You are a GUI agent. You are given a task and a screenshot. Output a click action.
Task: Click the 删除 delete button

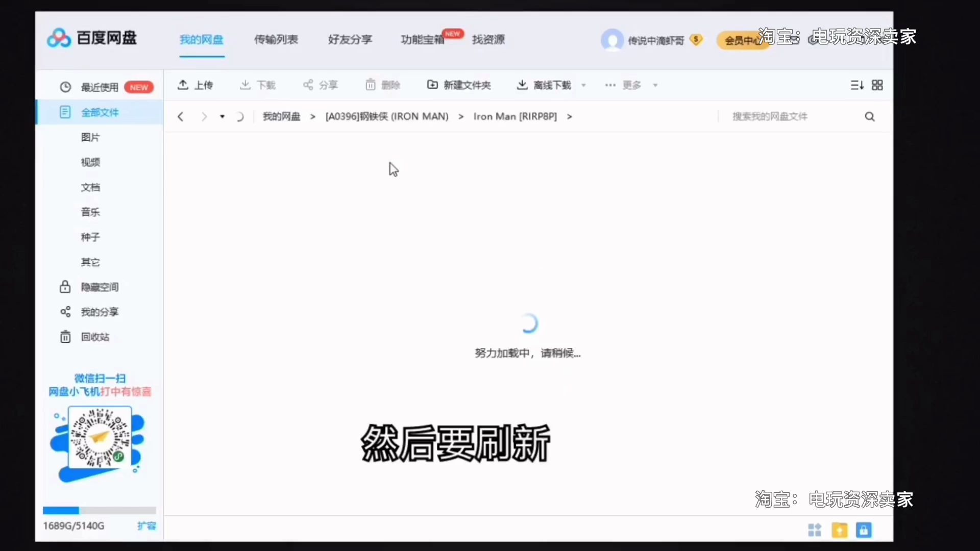[x=383, y=85]
